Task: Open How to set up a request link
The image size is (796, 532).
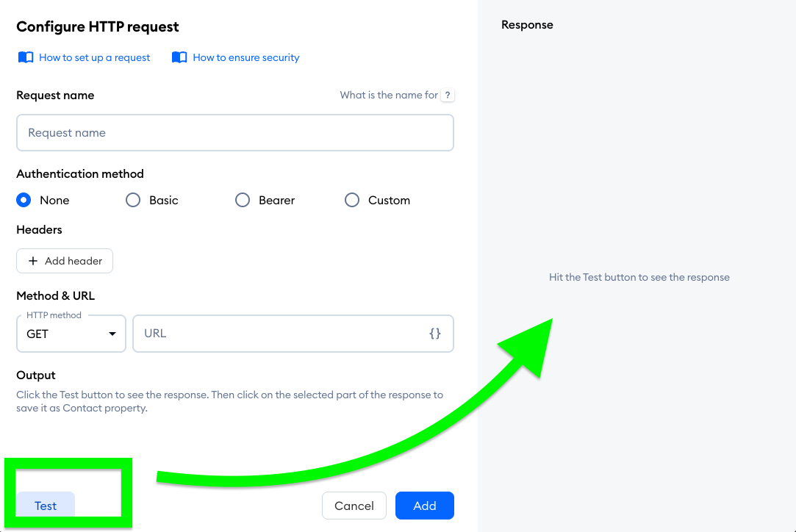Action: pyautogui.click(x=94, y=57)
